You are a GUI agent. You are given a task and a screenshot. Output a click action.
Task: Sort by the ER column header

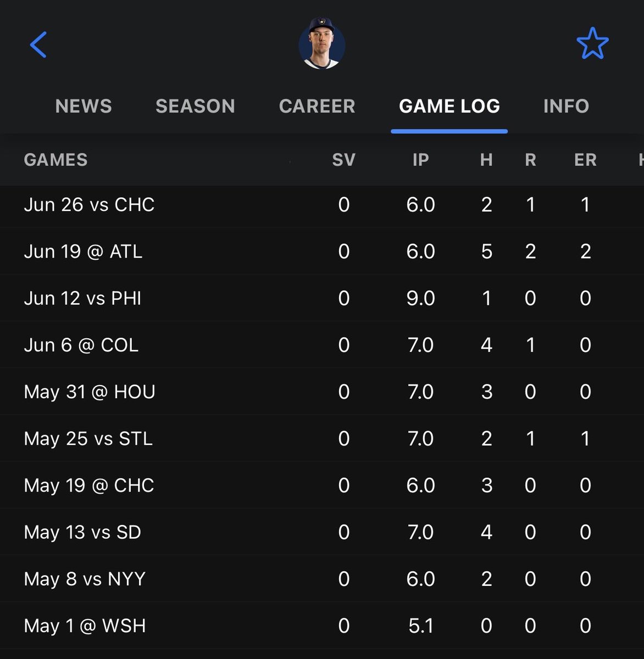tap(585, 160)
